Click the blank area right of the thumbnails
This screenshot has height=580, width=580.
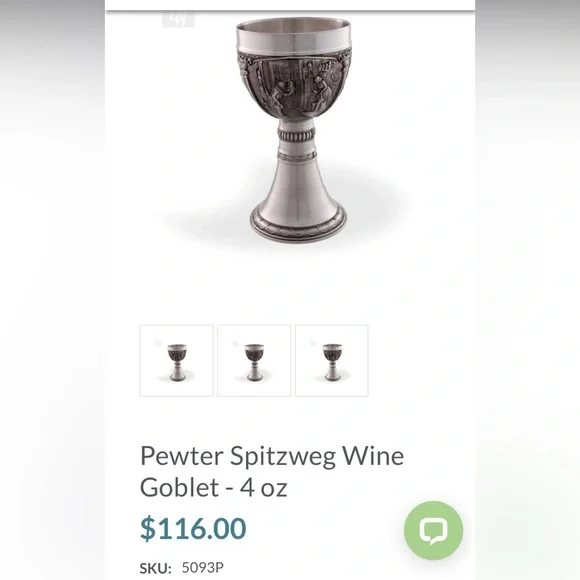point(422,361)
